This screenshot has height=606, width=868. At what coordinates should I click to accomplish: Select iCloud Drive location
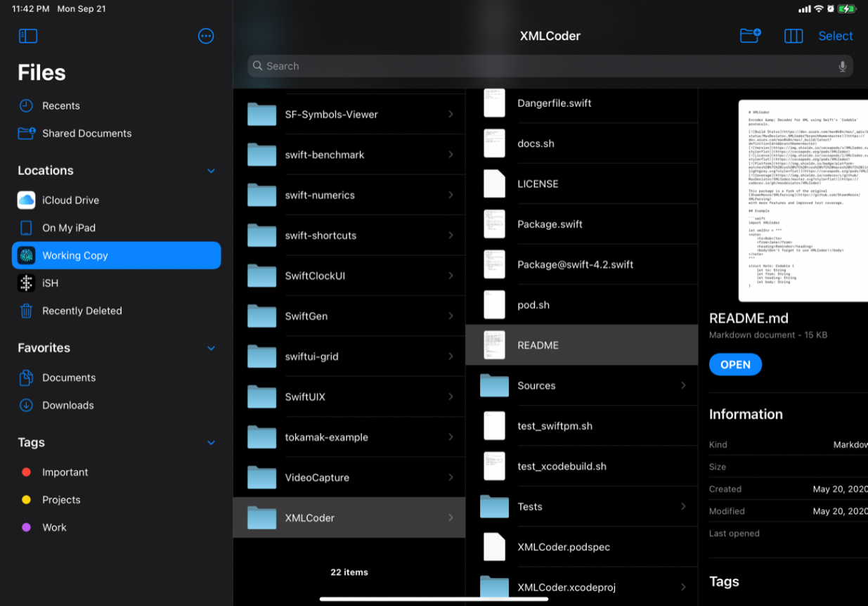pos(117,200)
